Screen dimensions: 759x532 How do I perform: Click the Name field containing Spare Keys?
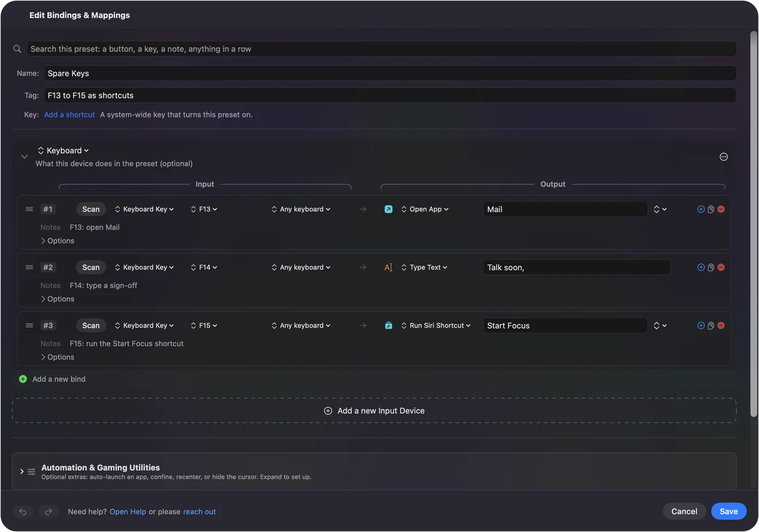coord(390,73)
